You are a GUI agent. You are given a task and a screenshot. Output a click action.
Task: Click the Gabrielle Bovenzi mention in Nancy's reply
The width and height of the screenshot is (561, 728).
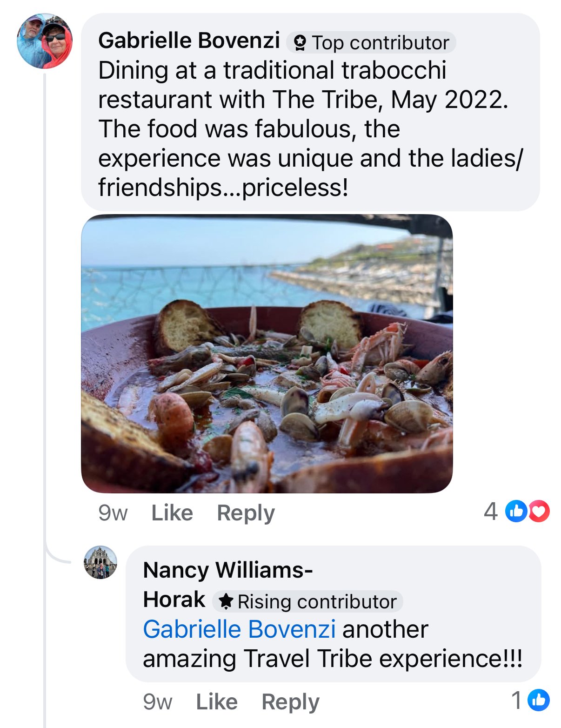click(240, 631)
